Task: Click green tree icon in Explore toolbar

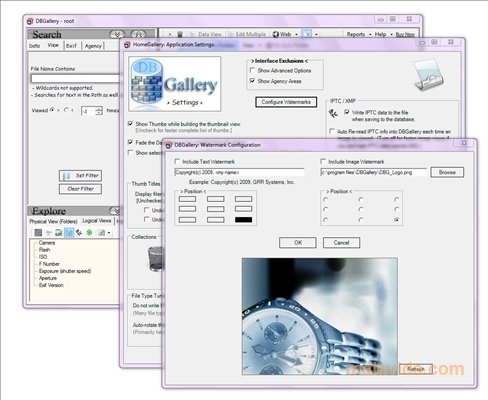Action: (x=89, y=232)
